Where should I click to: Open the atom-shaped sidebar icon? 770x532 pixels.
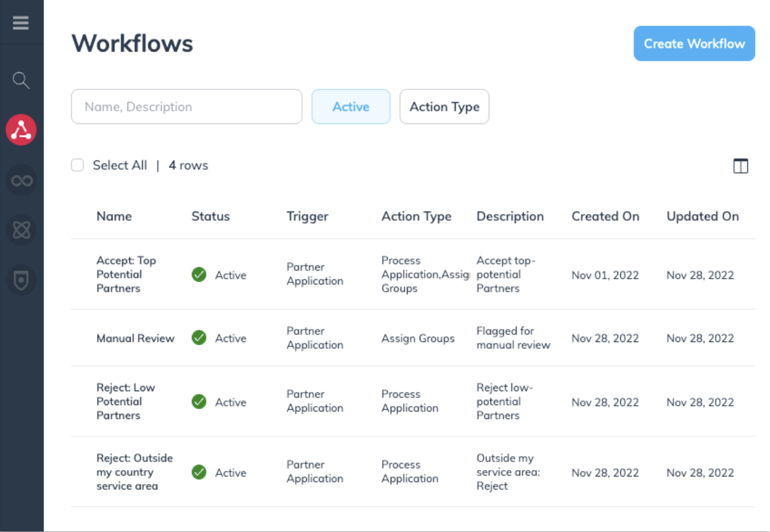click(x=21, y=230)
